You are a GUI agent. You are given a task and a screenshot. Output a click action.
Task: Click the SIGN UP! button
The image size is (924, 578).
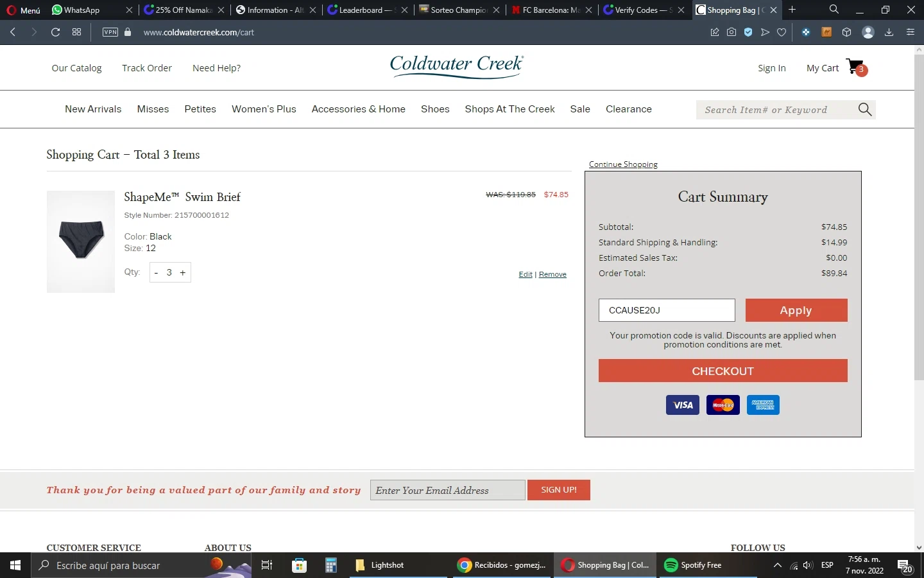[x=559, y=490]
